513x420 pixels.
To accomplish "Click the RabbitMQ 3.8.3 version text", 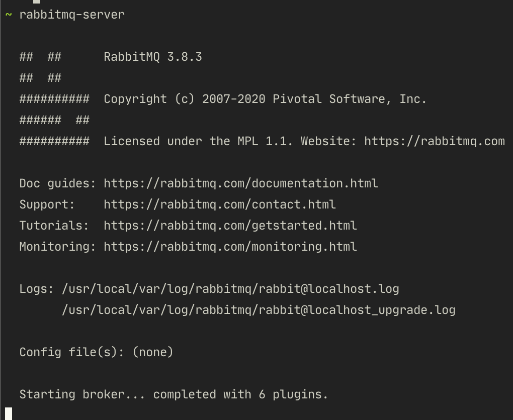I will pos(153,57).
